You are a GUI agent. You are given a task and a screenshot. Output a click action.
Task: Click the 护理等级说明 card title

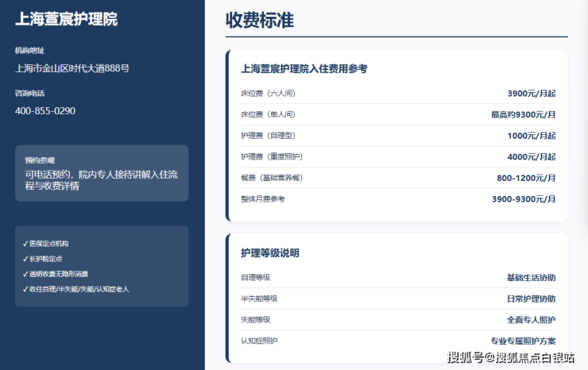click(270, 253)
